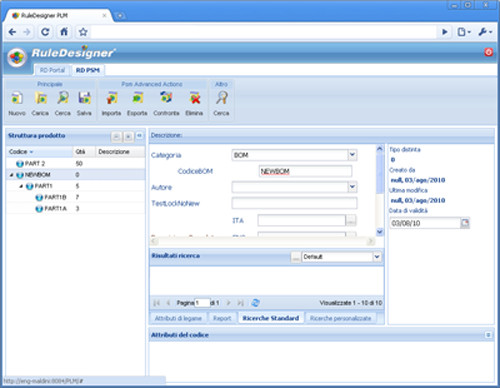Bookmark page with the star icon
Viewport: 500px width, 388px height.
[x=83, y=32]
